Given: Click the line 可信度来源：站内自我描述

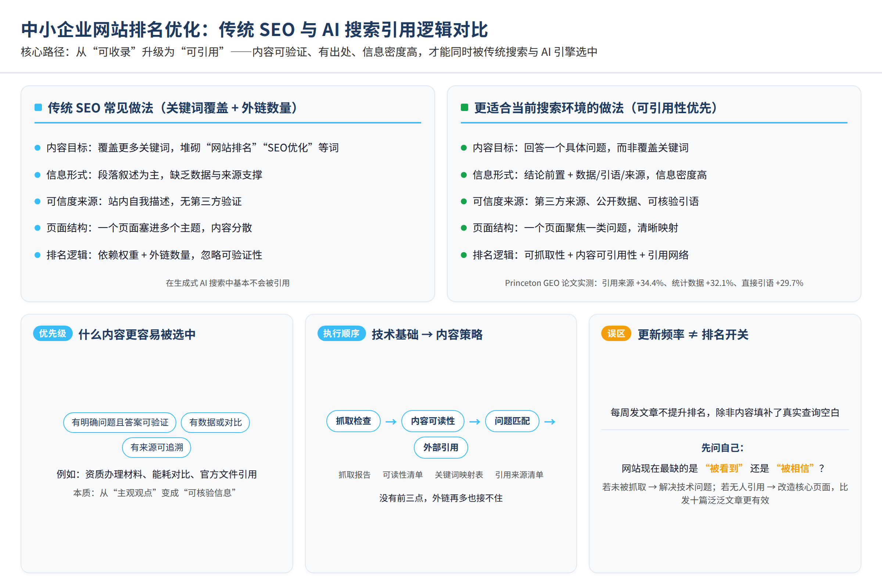Looking at the screenshot, I should pos(144,201).
